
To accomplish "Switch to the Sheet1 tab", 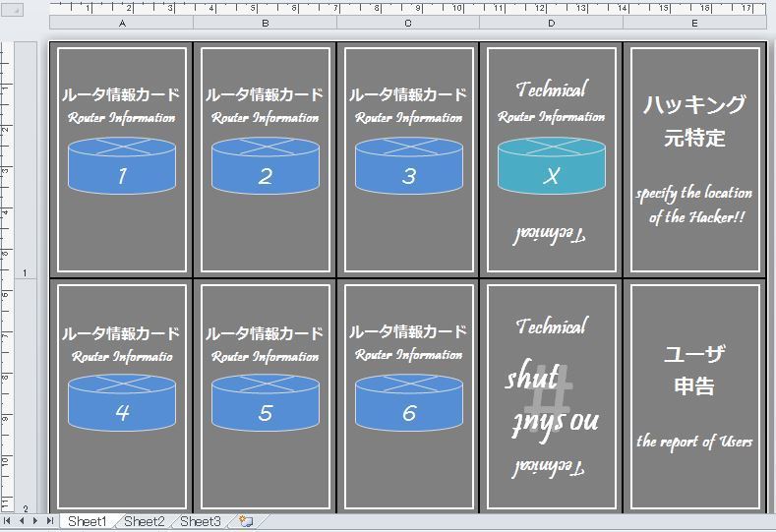I will click(88, 521).
